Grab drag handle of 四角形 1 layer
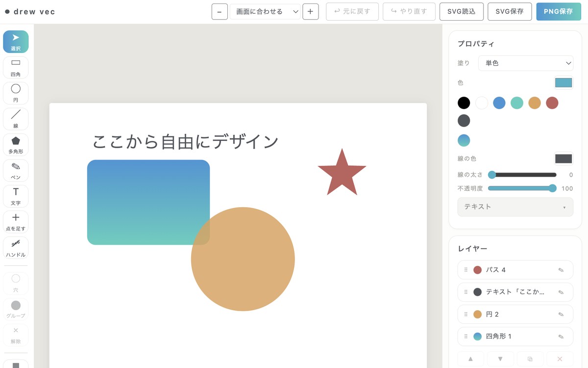588x368 pixels. [x=466, y=337]
